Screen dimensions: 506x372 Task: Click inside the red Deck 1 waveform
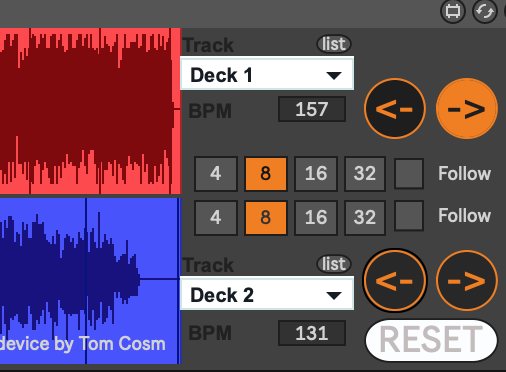click(90, 111)
